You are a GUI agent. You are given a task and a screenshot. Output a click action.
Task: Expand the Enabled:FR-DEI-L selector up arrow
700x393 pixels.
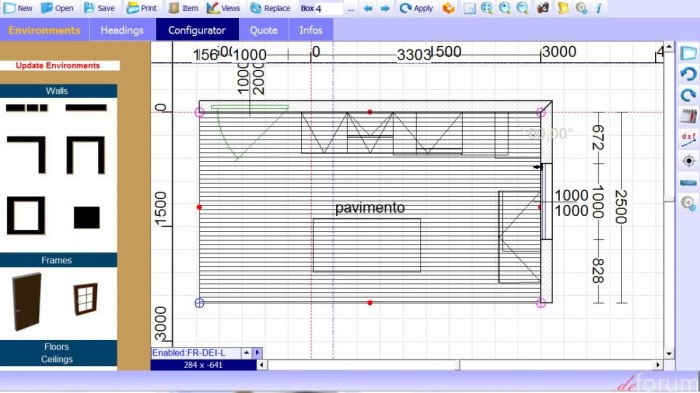(246, 353)
